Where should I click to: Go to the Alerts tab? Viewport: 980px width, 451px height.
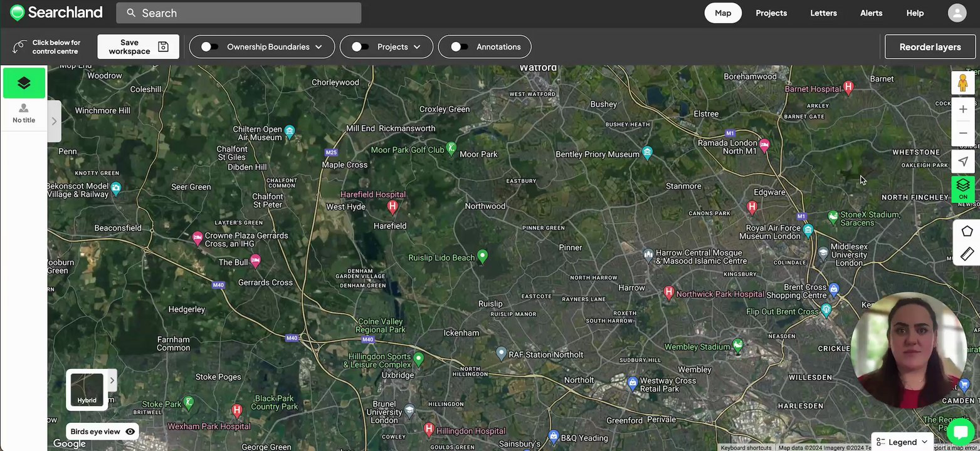(x=871, y=13)
